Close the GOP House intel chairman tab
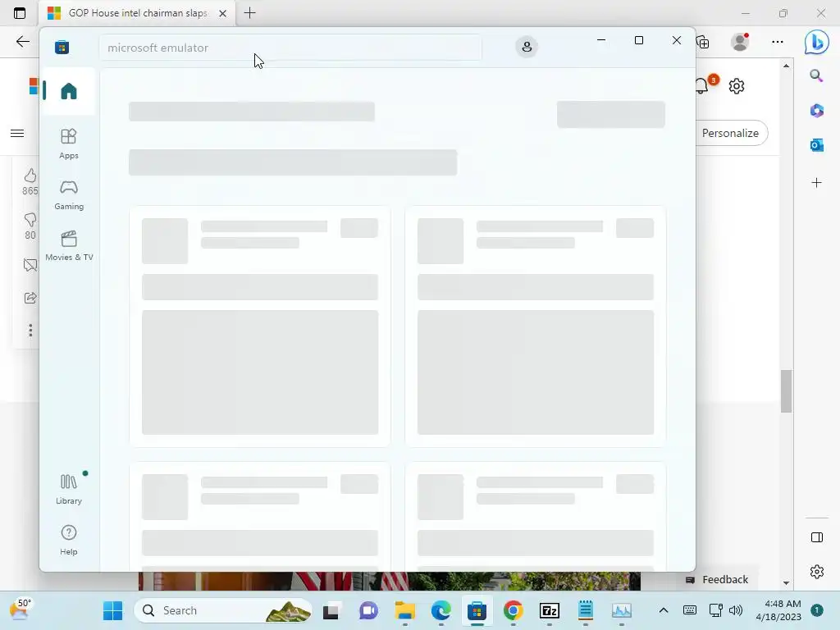This screenshot has width=840, height=630. click(x=222, y=13)
